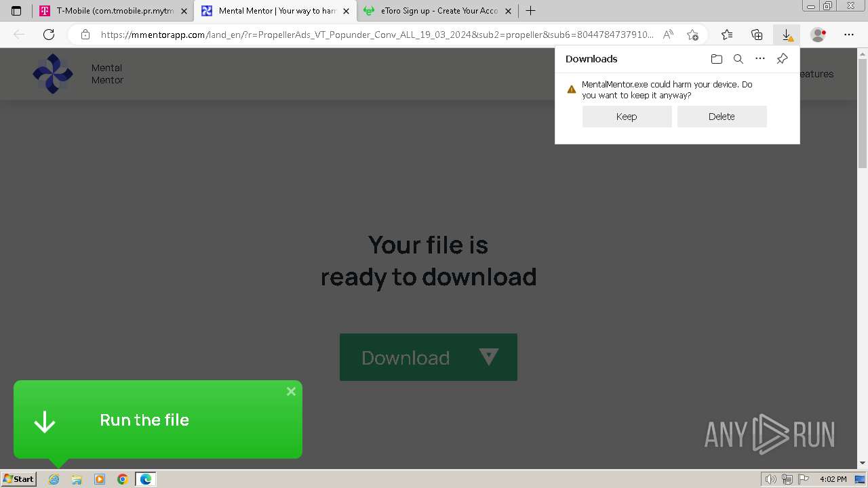This screenshot has width=868, height=488.
Task: Open the Collections panel
Action: pyautogui.click(x=757, y=35)
